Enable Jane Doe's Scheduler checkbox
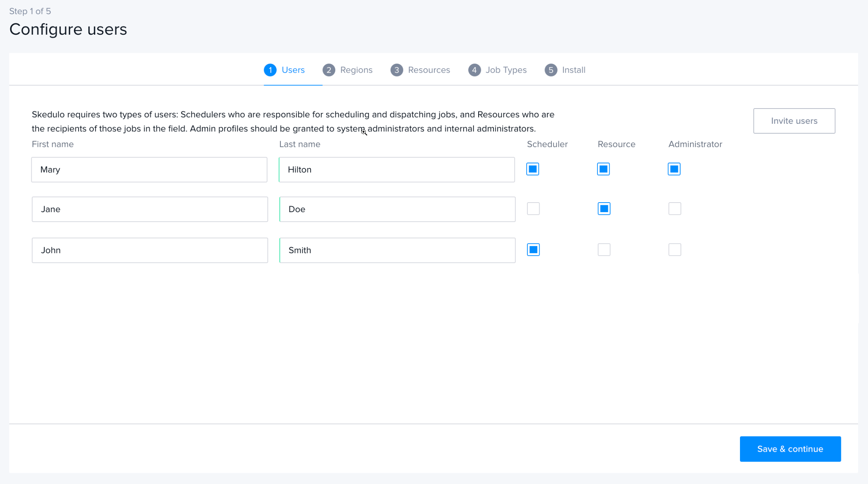The image size is (868, 484). click(x=533, y=208)
